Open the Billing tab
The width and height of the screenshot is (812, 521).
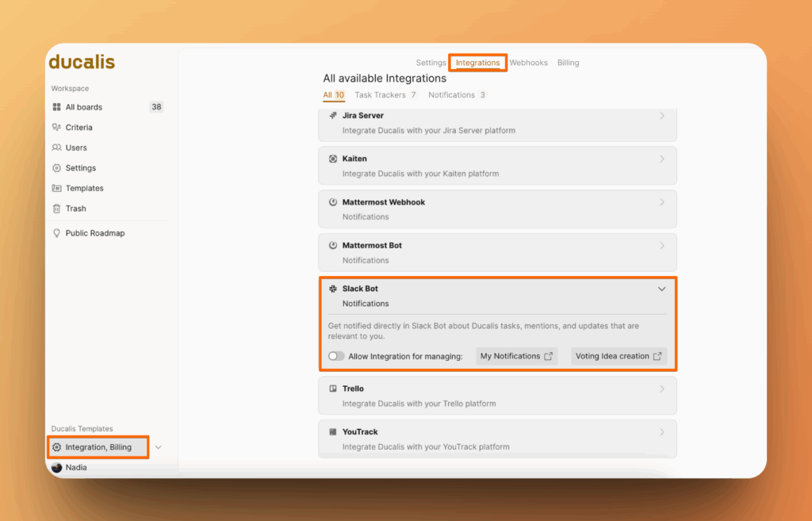pos(568,63)
